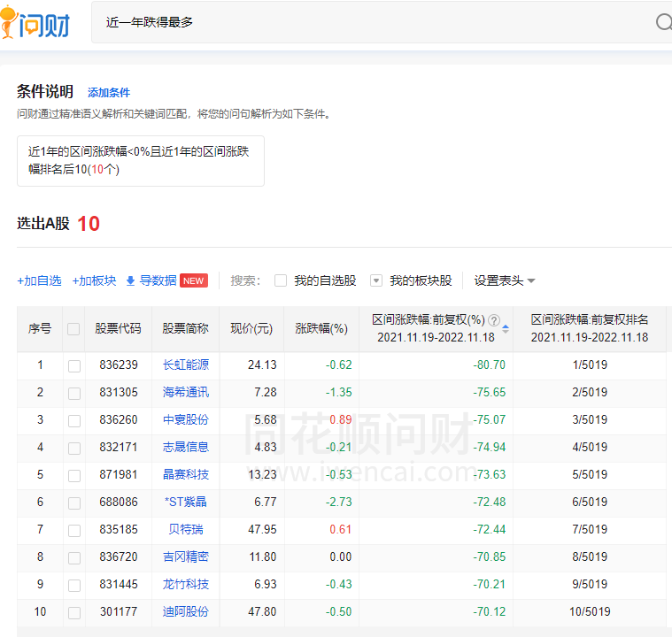The height and width of the screenshot is (637, 672).
Task: Click the sort arrows on 区间涨跌幅 column
Action: pos(506,328)
